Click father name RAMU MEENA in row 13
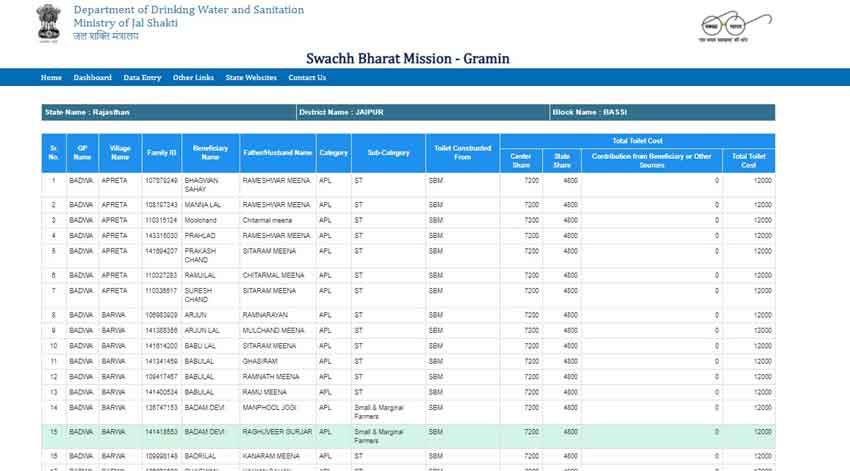 (265, 392)
